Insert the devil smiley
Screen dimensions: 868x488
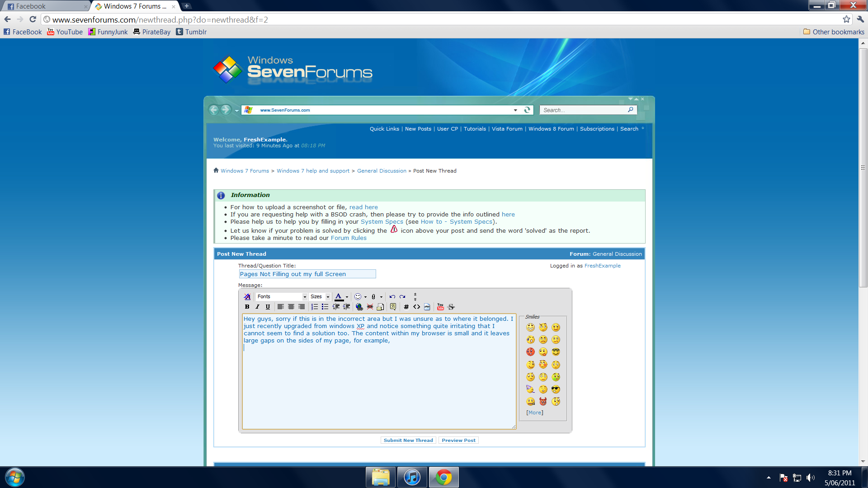(x=543, y=401)
